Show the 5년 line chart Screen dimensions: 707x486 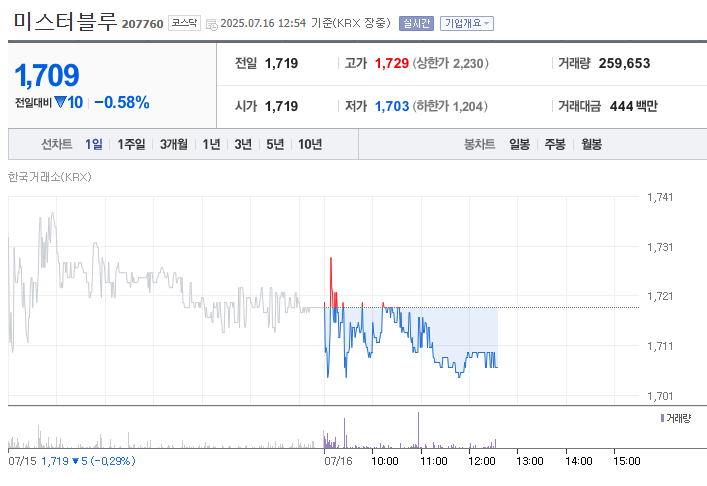[275, 144]
